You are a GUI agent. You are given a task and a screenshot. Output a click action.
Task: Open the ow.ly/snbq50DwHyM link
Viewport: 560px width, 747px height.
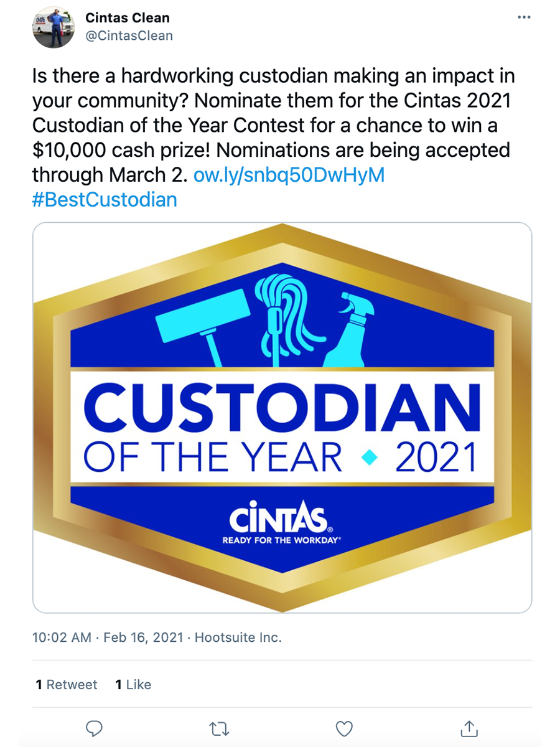(289, 175)
